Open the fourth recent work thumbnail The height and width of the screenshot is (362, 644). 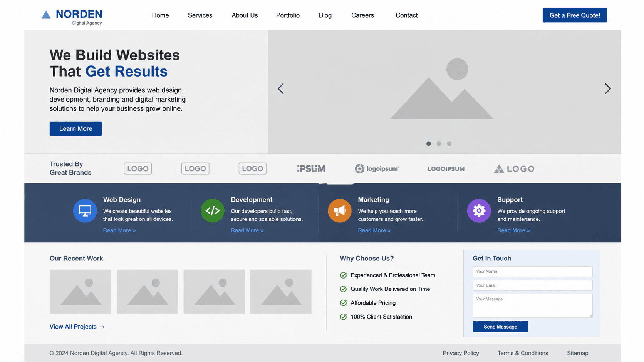pyautogui.click(x=281, y=292)
